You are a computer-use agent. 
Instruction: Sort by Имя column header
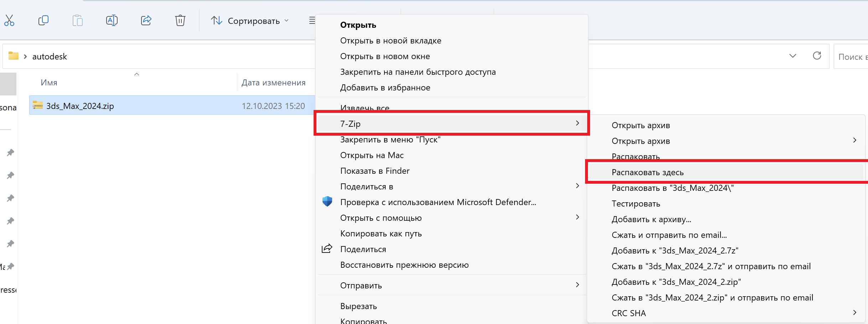point(49,83)
